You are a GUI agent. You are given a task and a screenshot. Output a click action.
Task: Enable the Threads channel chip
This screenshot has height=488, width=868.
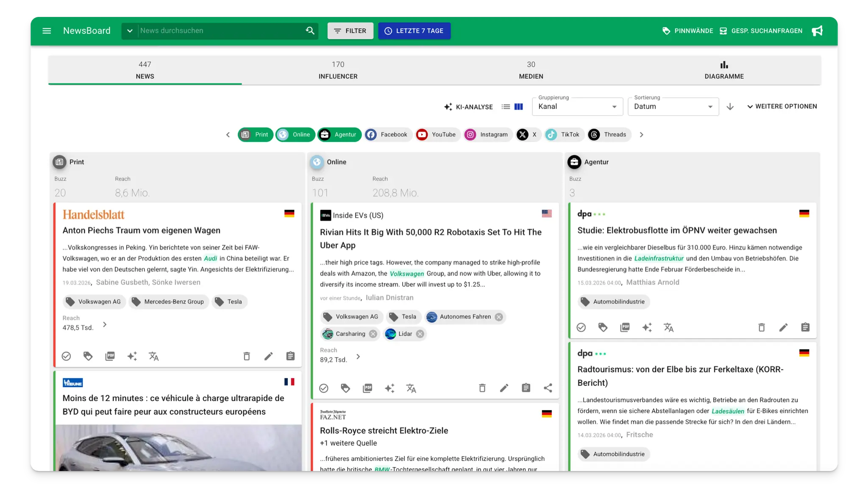click(609, 134)
